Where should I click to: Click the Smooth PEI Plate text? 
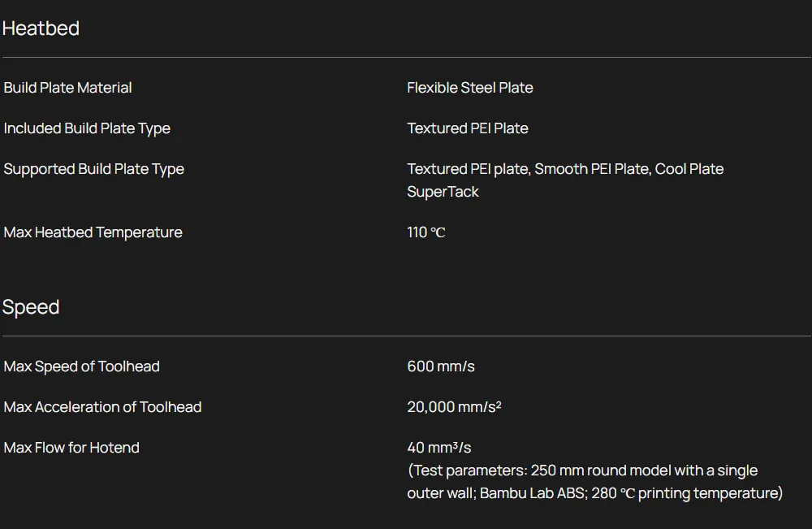pos(592,169)
